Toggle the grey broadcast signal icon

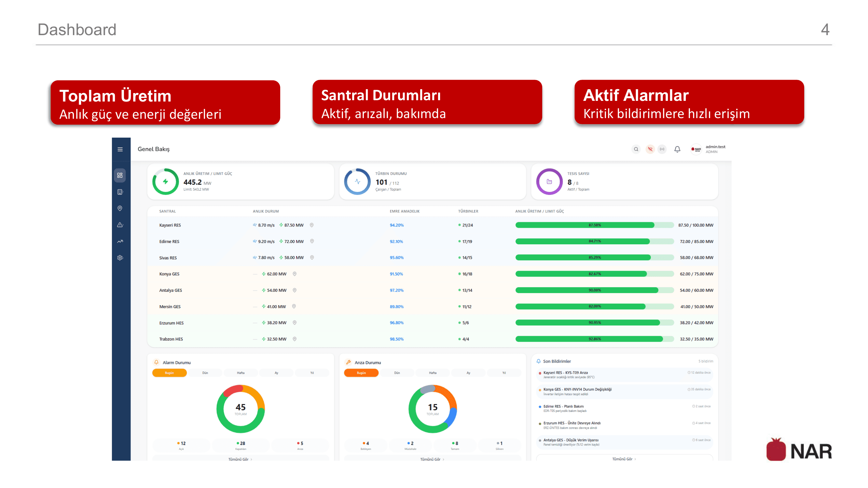tap(662, 149)
